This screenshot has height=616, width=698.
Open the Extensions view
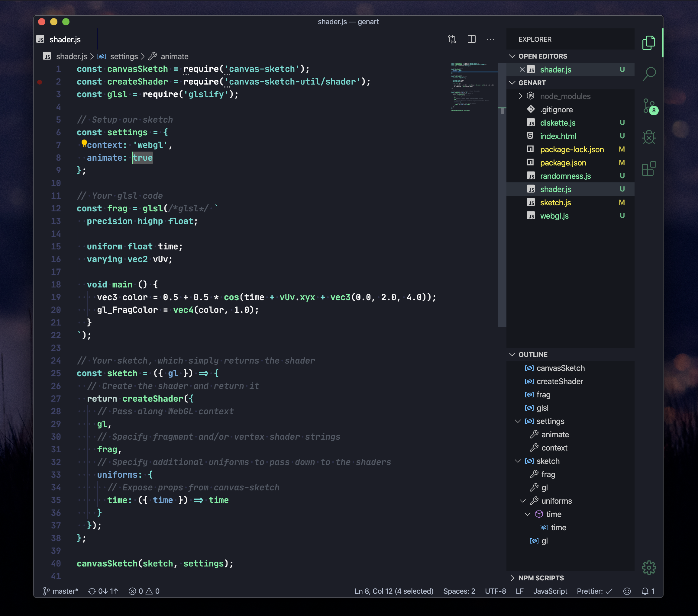648,168
